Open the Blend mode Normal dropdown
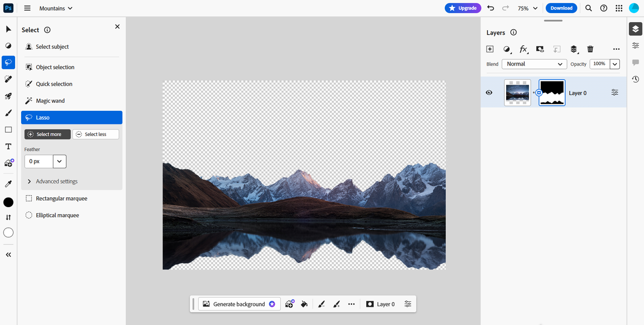 (x=534, y=64)
